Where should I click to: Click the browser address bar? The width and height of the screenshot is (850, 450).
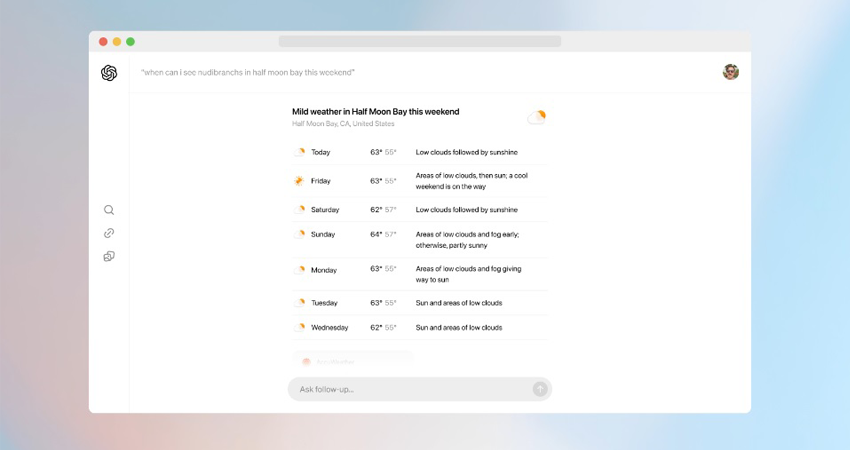[420, 41]
